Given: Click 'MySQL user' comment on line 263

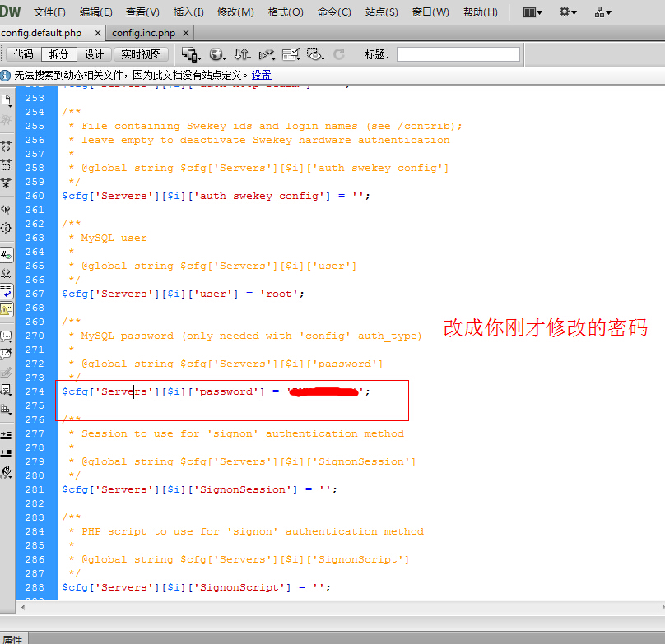Looking at the screenshot, I should pyautogui.click(x=114, y=238).
